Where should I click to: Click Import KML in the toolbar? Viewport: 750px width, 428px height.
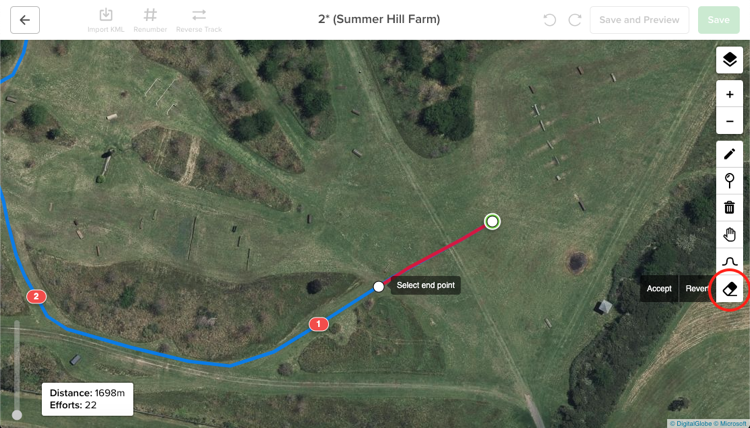106,21
